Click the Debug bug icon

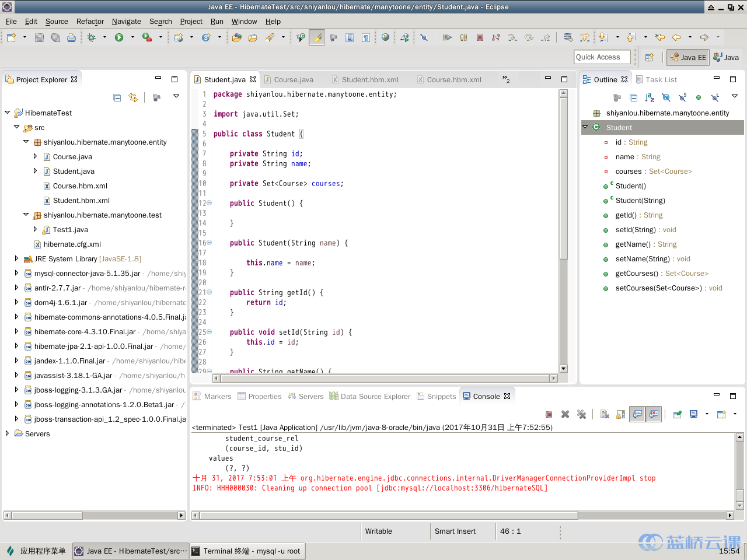(x=92, y=37)
